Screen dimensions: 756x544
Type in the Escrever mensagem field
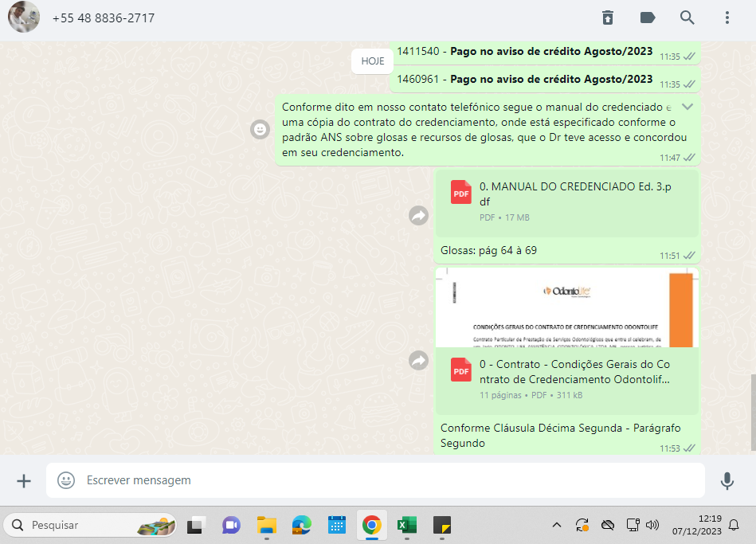point(382,480)
